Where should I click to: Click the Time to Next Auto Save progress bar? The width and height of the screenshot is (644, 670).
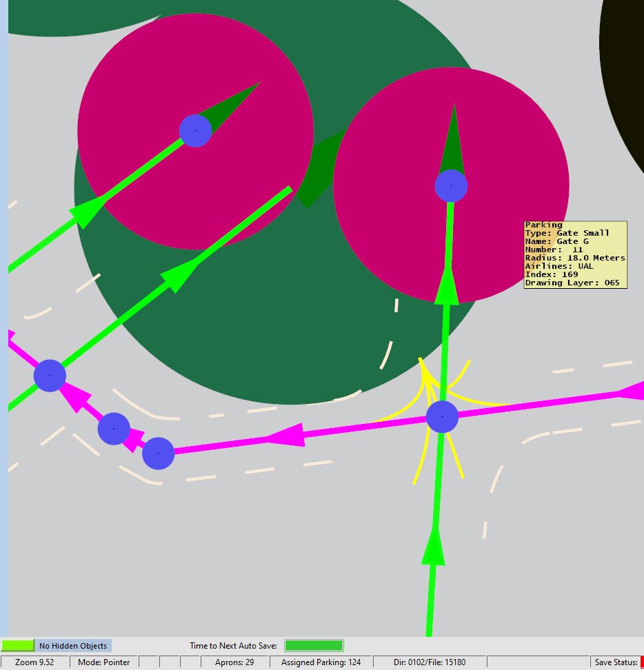coord(314,645)
